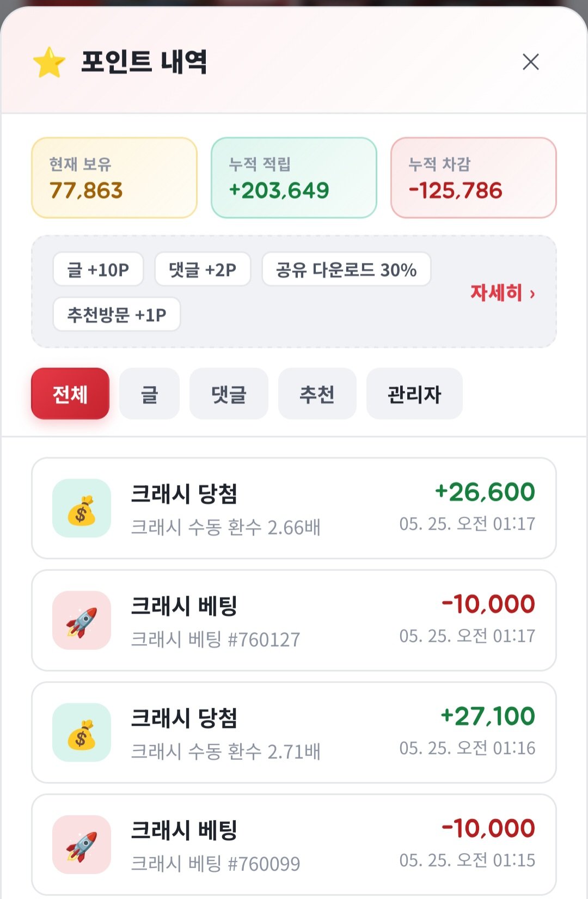Switch to the 추천 filter tab
The image size is (588, 899).
pyautogui.click(x=317, y=394)
